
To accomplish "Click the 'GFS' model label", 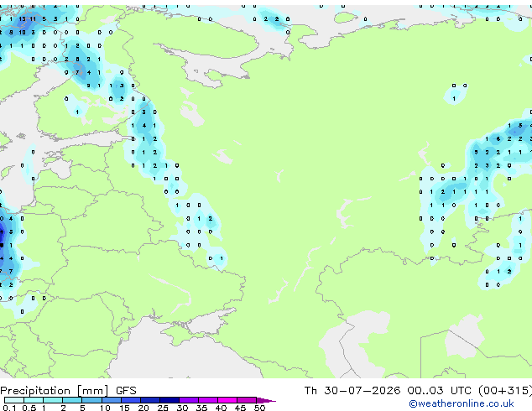I will click(x=126, y=391).
